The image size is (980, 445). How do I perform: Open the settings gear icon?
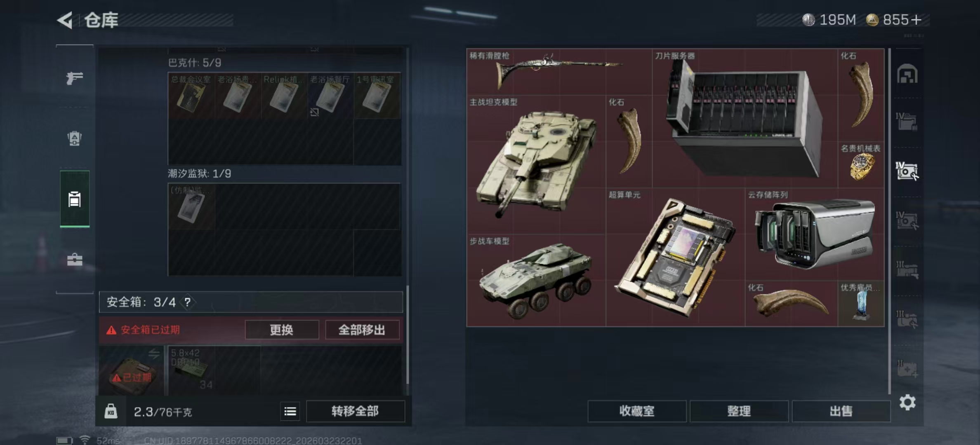click(907, 402)
